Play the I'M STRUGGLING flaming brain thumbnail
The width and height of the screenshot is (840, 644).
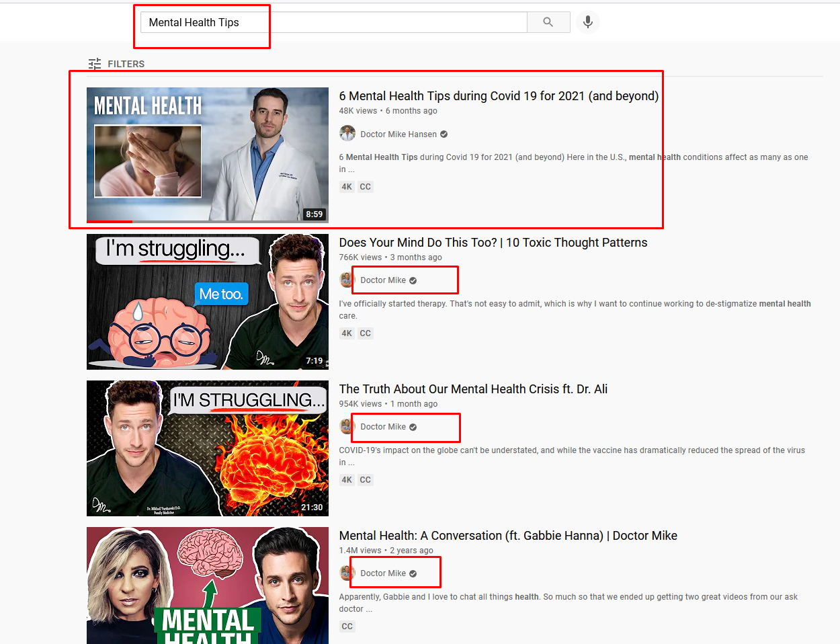(208, 448)
